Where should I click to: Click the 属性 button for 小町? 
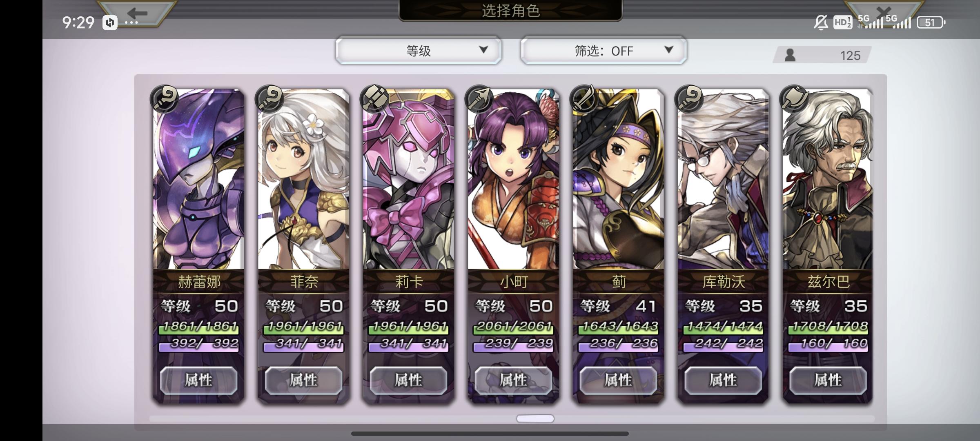point(513,380)
